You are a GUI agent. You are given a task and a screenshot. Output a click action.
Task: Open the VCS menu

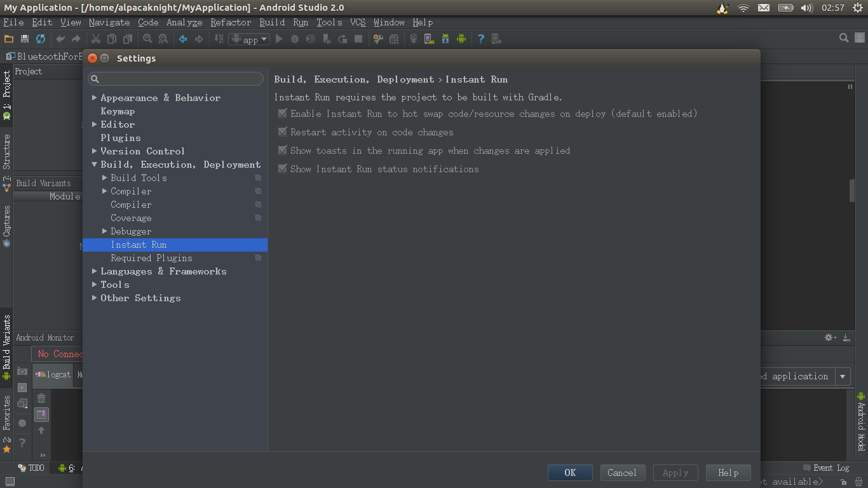358,22
